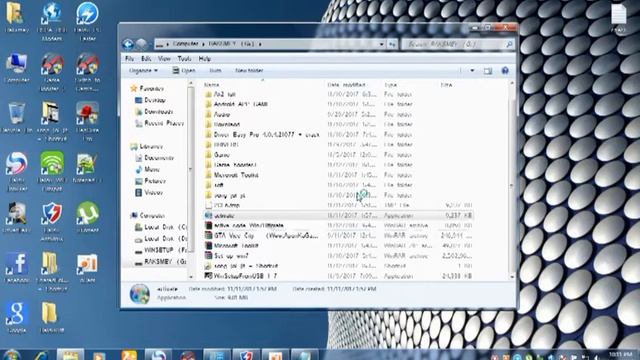The height and width of the screenshot is (360, 640).
Task: Click the 'Set up win7' archive icon
Action: click(x=209, y=256)
